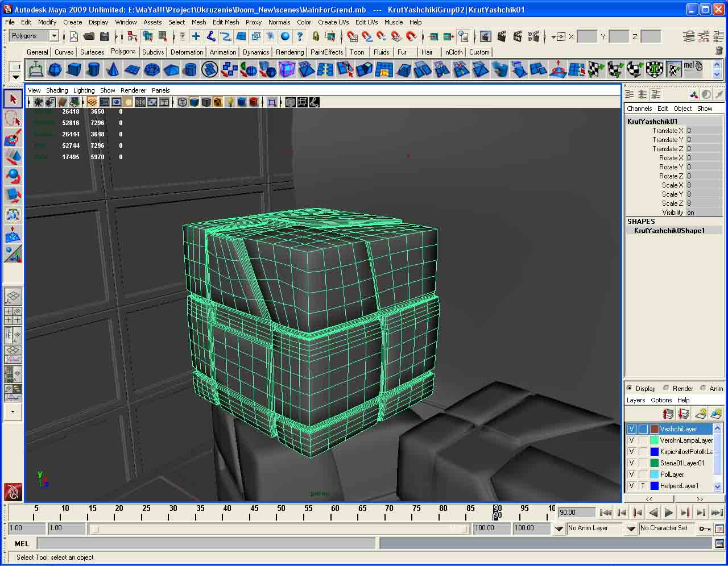
Task: Click the Scale X value field
Action: [704, 185]
